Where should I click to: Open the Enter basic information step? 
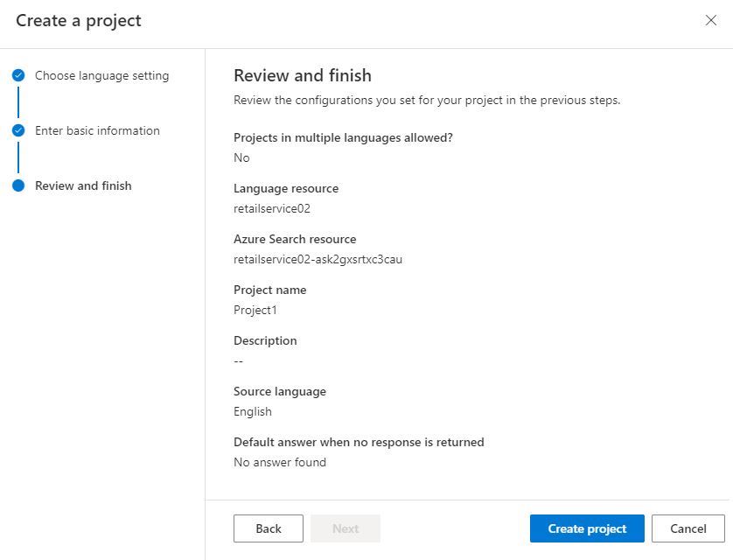97,131
